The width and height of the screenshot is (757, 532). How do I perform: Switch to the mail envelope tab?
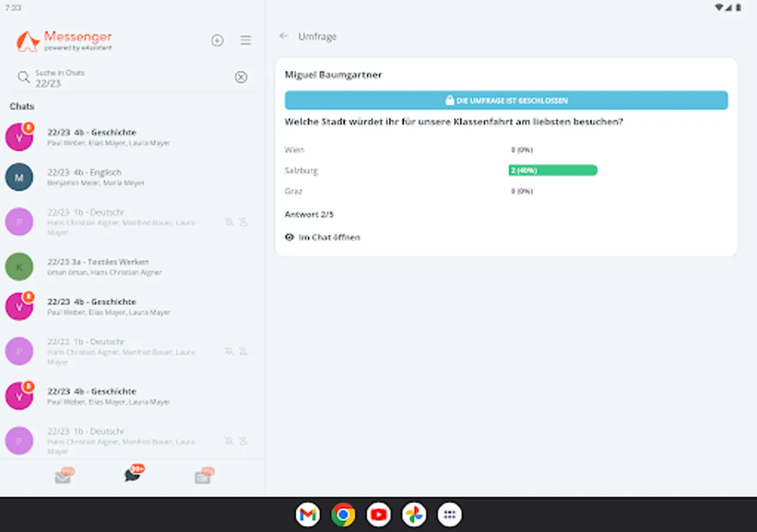click(63, 476)
